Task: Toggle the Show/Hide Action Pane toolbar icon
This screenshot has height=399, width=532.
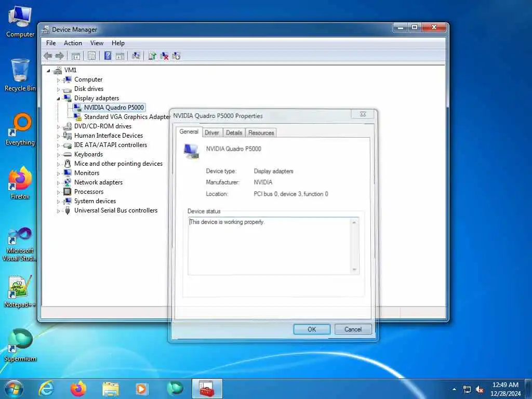Action: coord(120,56)
